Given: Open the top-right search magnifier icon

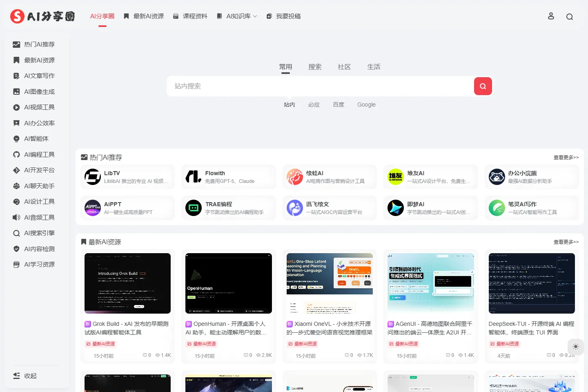Looking at the screenshot, I should point(570,17).
